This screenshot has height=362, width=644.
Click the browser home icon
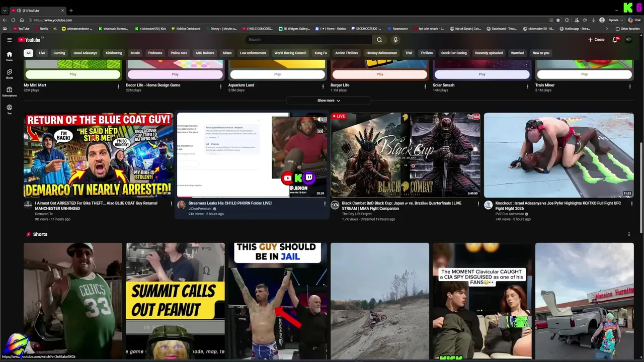[22, 20]
